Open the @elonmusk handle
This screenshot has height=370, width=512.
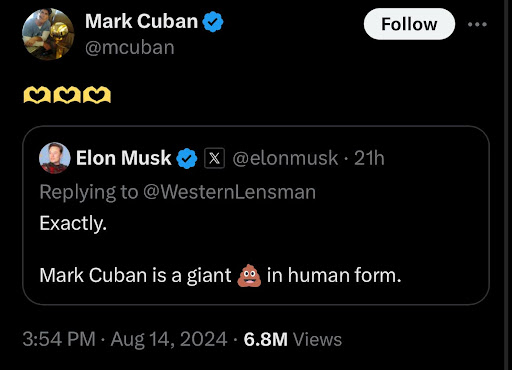[x=285, y=158]
